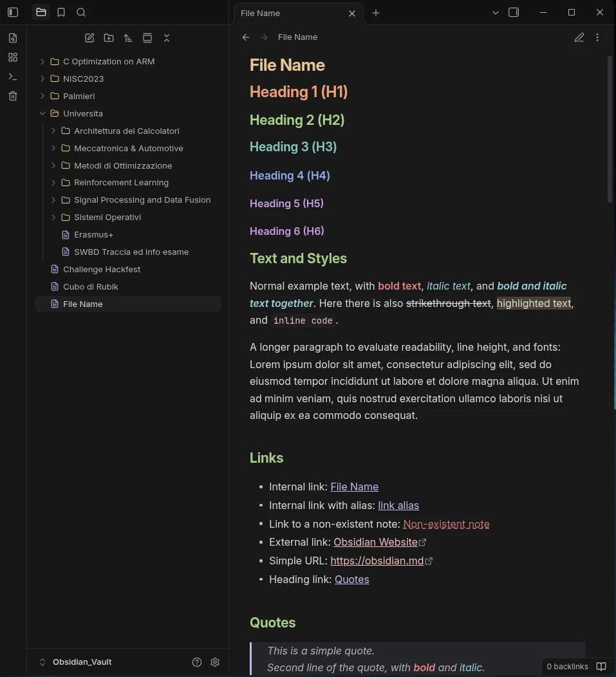Follow the Quotes heading link
The width and height of the screenshot is (616, 677).
pyautogui.click(x=351, y=579)
